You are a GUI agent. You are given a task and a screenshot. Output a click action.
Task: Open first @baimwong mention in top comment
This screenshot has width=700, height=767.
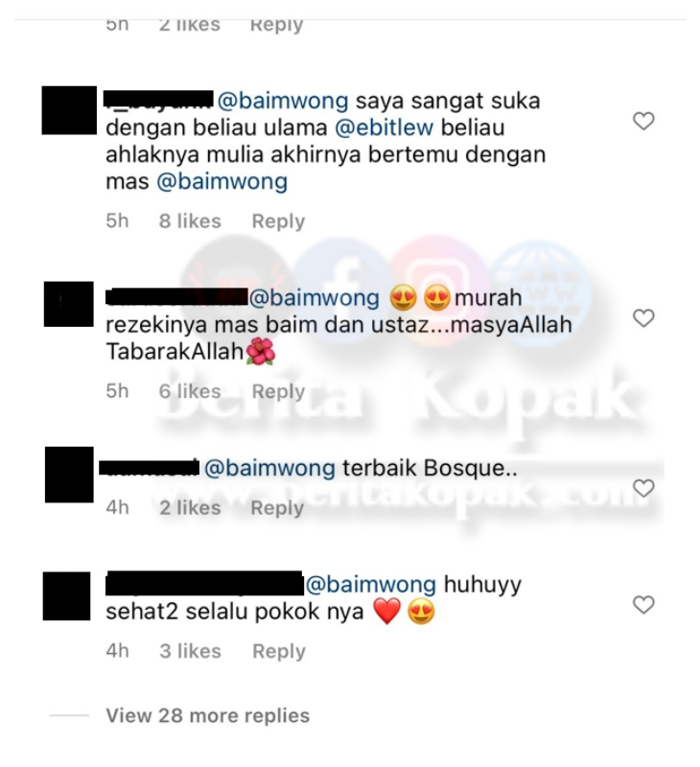click(283, 101)
